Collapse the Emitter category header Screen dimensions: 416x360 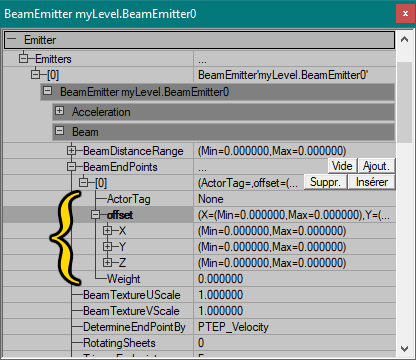pos(12,40)
